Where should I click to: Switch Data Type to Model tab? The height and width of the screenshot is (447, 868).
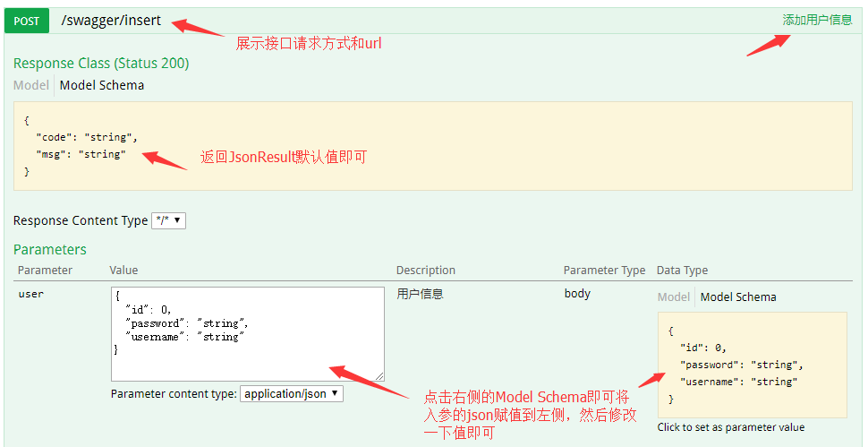(x=674, y=297)
